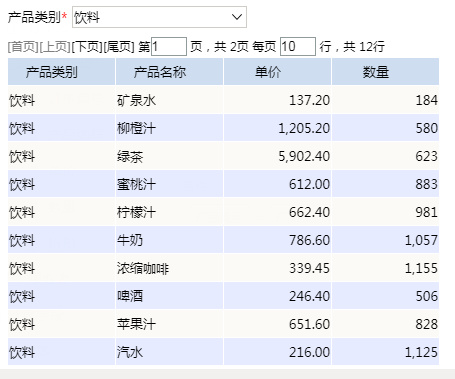
Task: Focus the page number input field
Action: 169,47
